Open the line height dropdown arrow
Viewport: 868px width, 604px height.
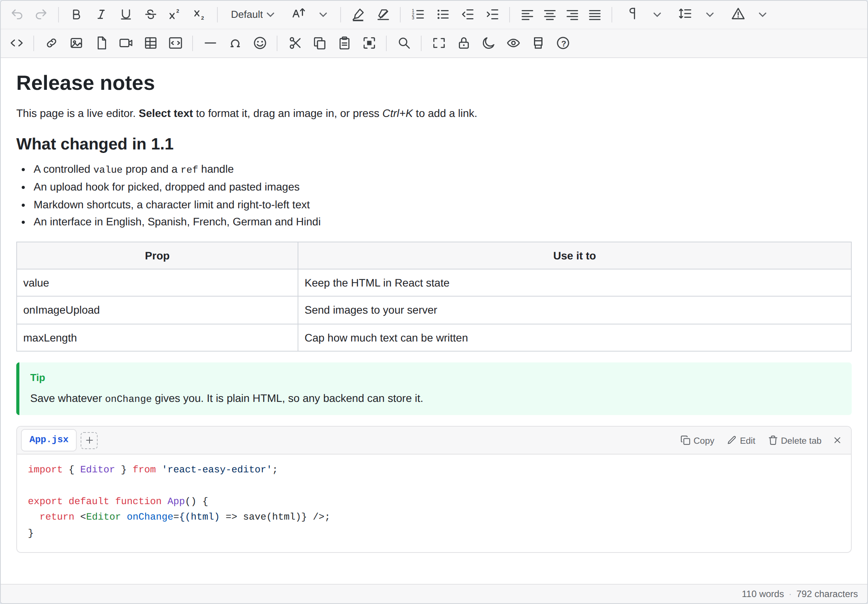[710, 15]
